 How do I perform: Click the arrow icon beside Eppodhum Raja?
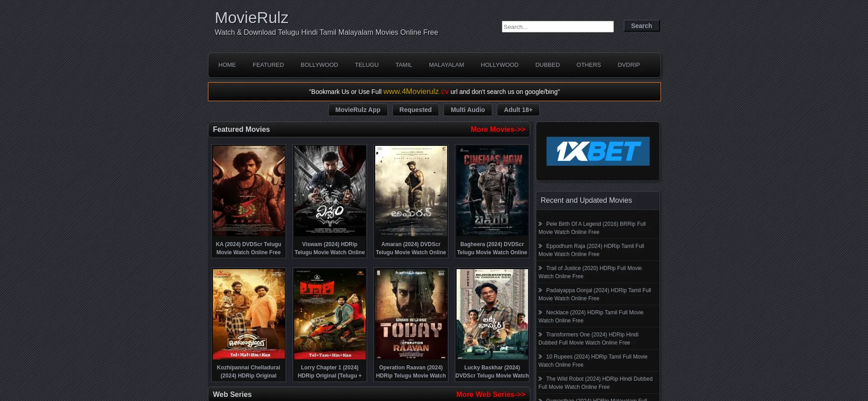[x=540, y=246]
